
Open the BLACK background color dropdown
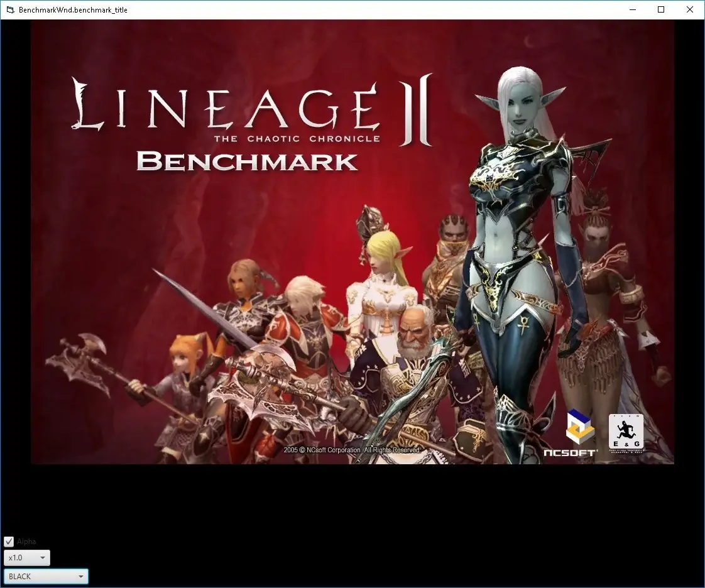[x=46, y=576]
